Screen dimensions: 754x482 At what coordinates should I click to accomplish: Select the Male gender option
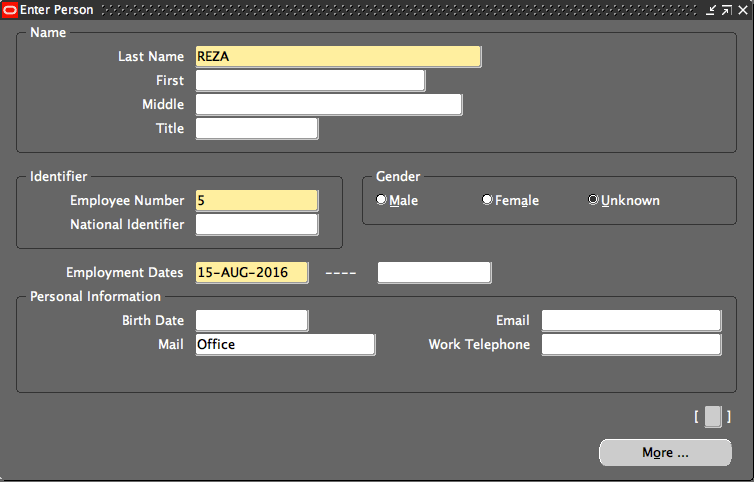(381, 200)
